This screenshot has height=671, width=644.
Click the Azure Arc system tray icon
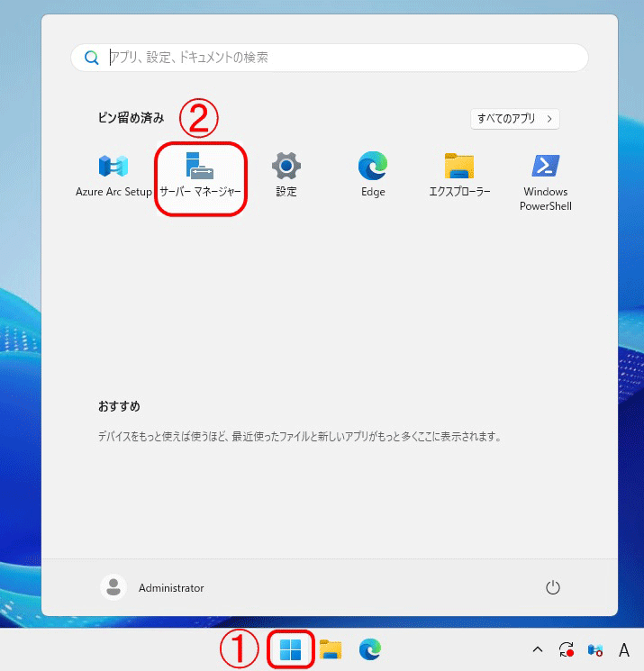[594, 649]
